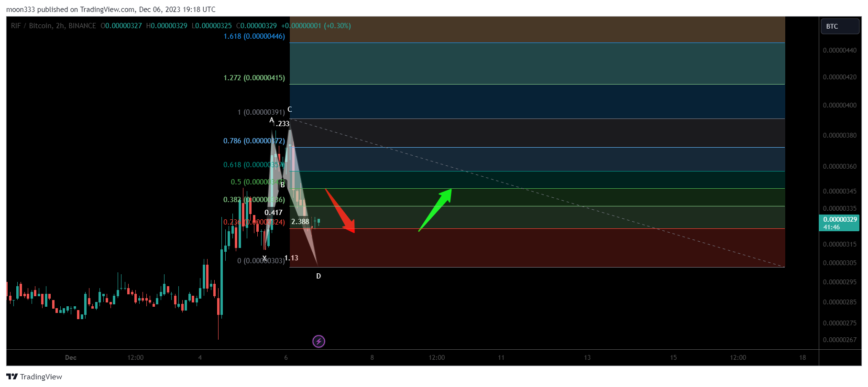Click the purple lightning bolt event icon

pos(319,341)
